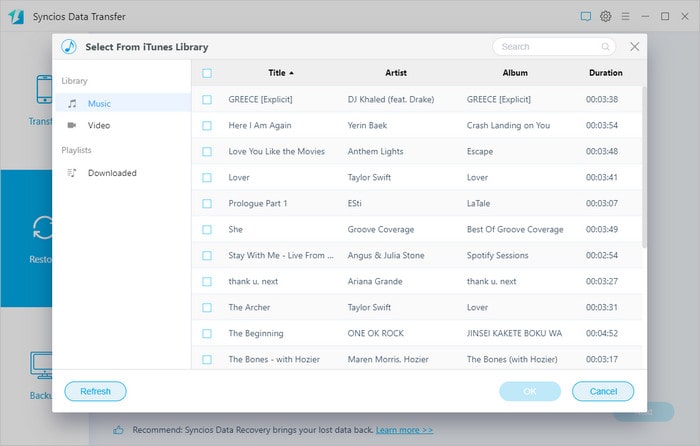This screenshot has width=700, height=446.
Task: Open the Learn more >> link
Action: (404, 430)
